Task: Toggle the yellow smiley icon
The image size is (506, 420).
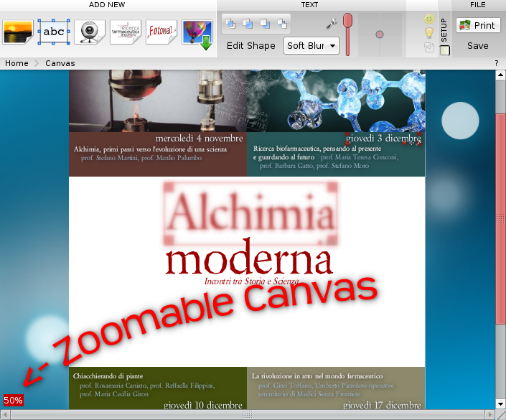Action: (429, 19)
